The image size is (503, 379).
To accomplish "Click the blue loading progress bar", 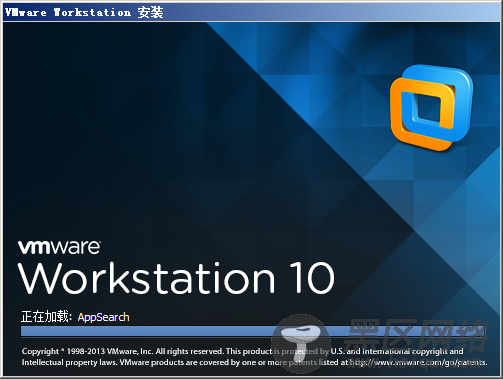I will (253, 331).
